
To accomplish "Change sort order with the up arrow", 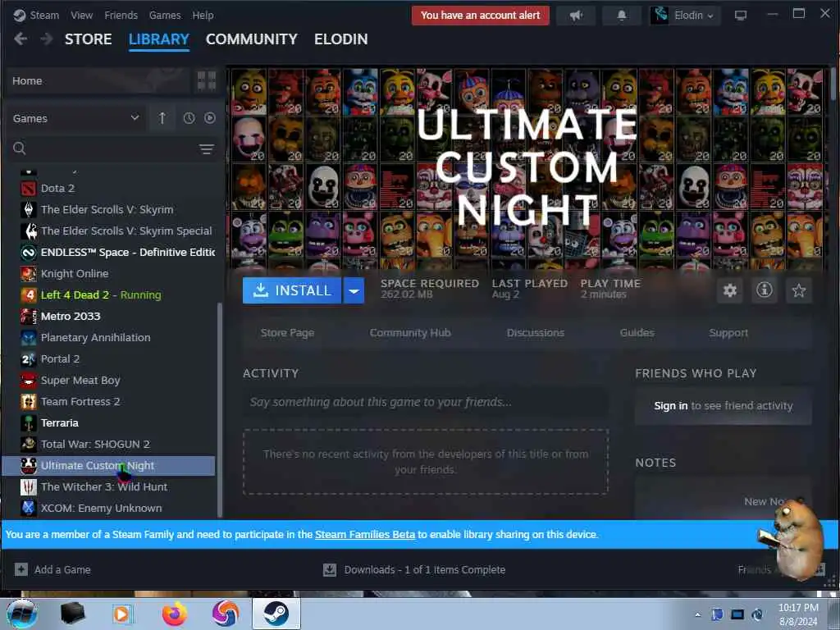I will [162, 118].
